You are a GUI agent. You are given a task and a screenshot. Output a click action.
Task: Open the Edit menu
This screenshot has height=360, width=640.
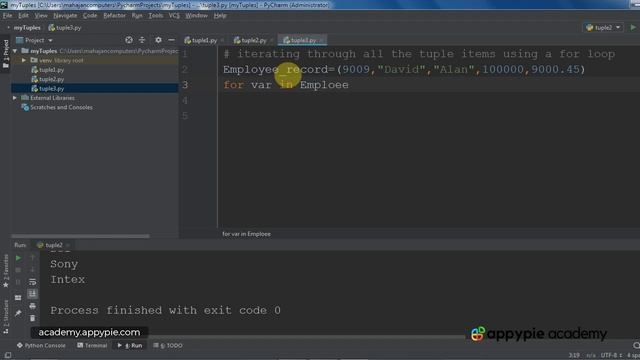(x=23, y=16)
